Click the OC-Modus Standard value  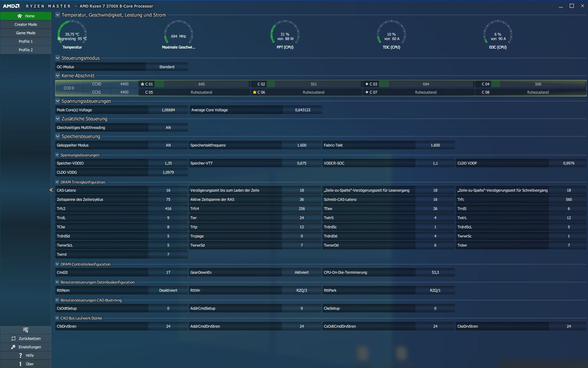(167, 67)
